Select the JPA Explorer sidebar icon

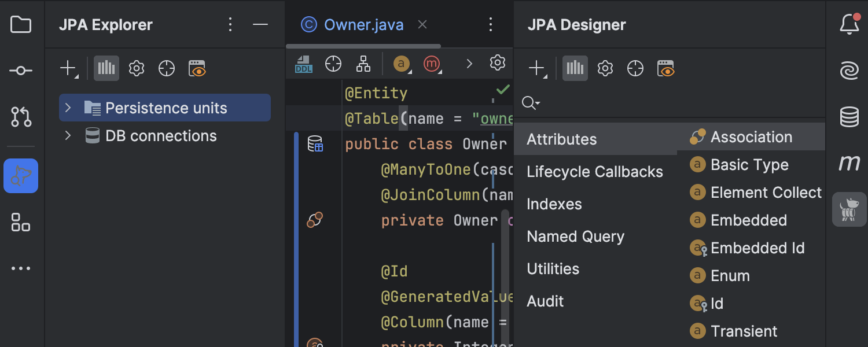click(x=21, y=176)
